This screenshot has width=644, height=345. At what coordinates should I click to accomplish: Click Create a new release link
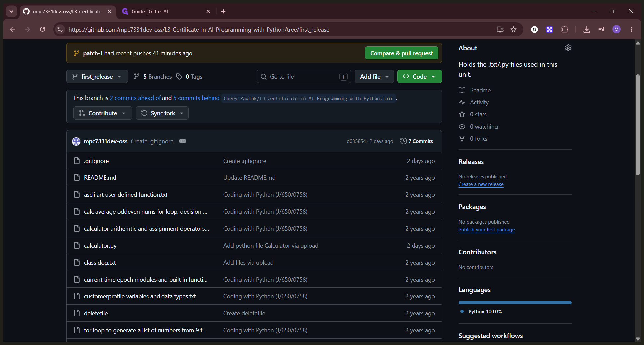[481, 184]
